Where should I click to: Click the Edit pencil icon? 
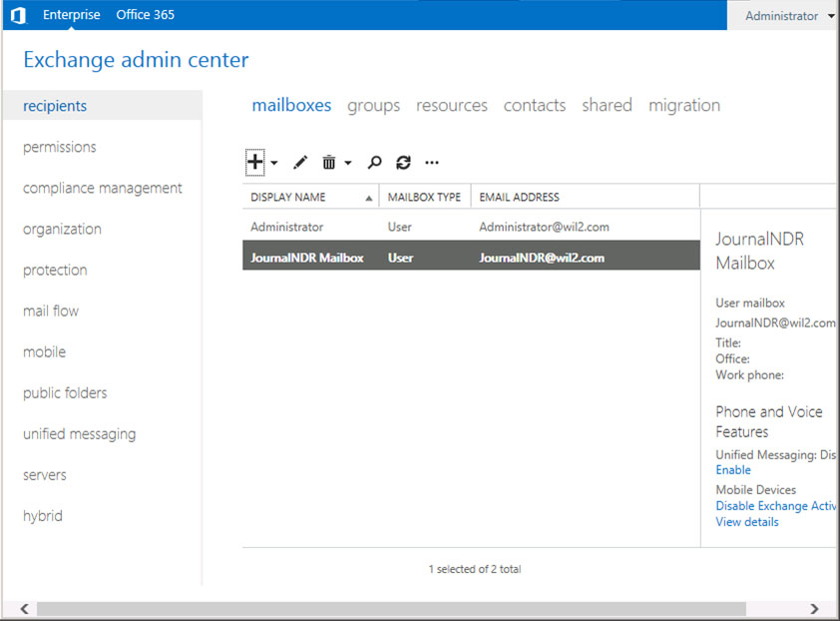pyautogui.click(x=300, y=162)
